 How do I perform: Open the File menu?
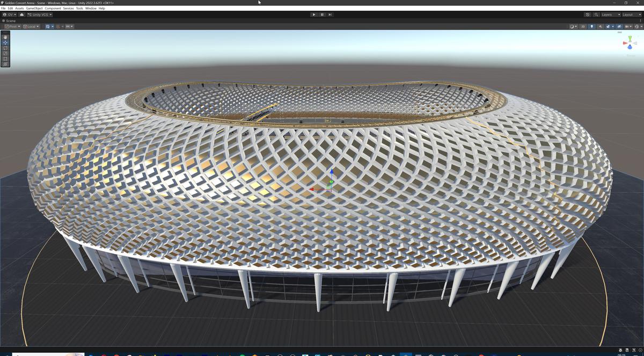click(x=3, y=9)
